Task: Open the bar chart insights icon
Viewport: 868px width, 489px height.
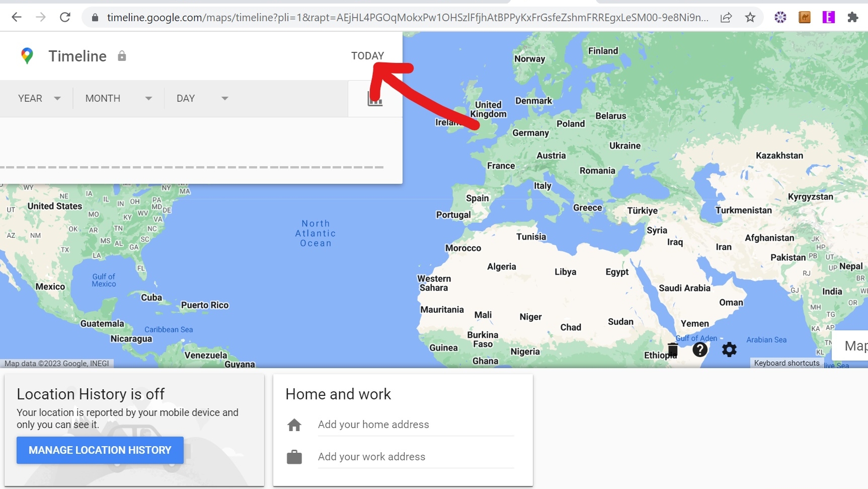Action: pyautogui.click(x=375, y=99)
